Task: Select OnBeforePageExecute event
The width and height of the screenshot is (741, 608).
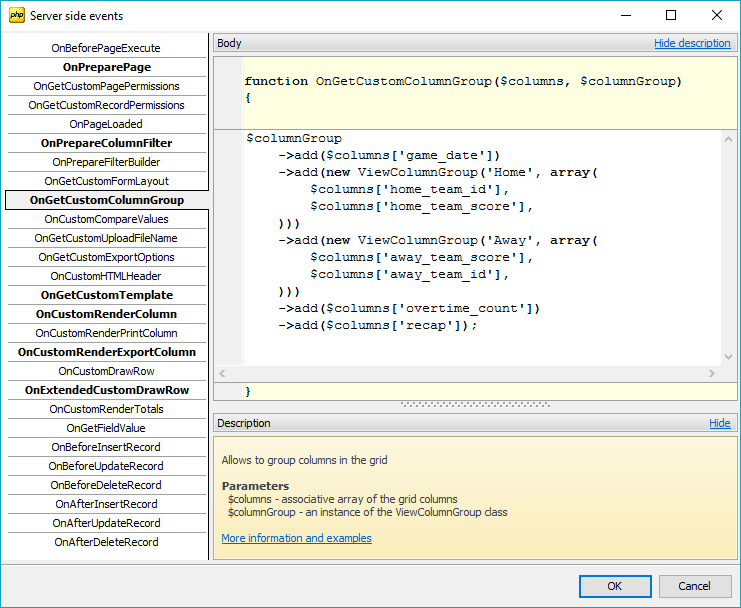Action: 106,48
